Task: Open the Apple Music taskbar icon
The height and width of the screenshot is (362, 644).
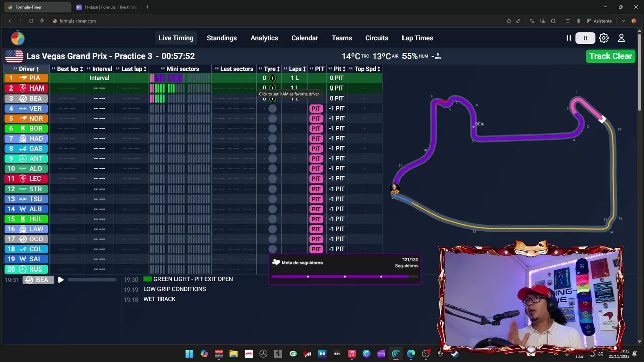Action: (352, 354)
